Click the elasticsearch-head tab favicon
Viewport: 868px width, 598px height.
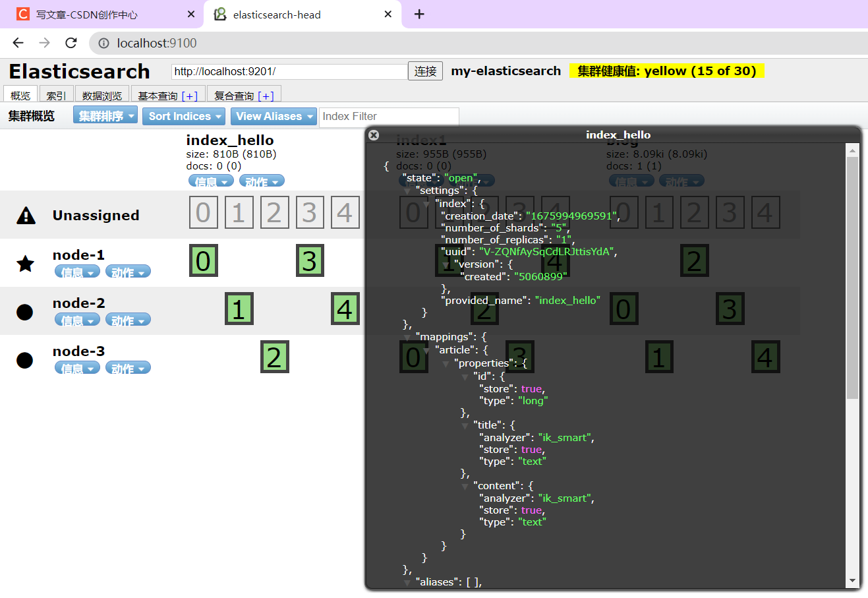220,14
